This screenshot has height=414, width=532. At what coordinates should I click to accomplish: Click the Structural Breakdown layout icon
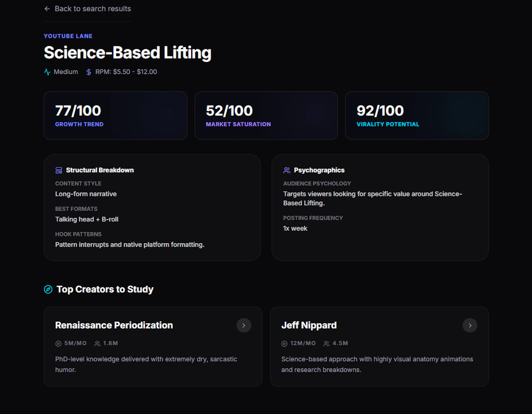(59, 170)
